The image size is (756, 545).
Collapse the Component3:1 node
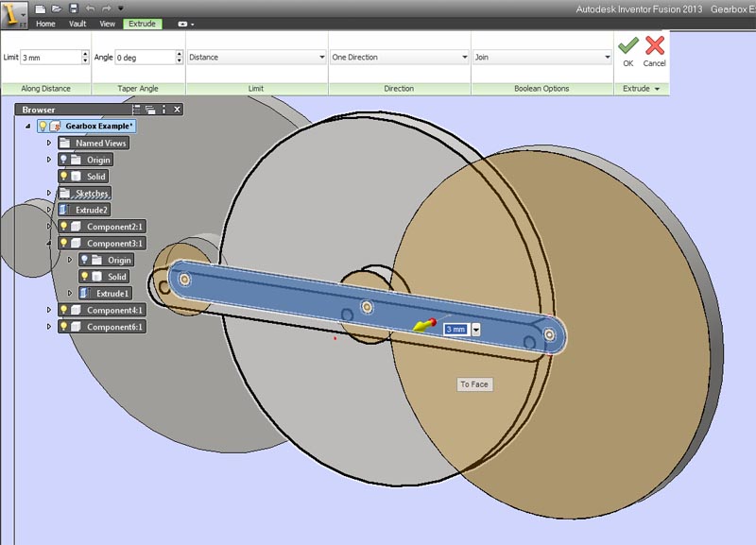[49, 244]
